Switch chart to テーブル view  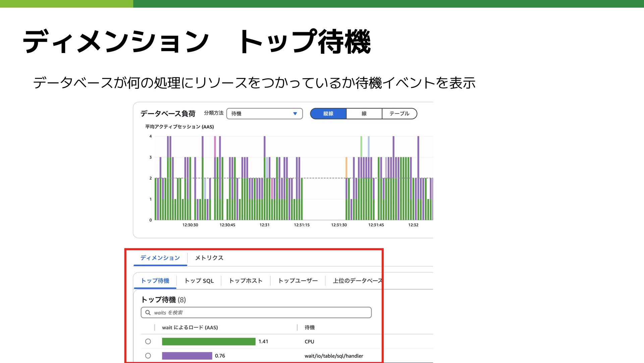(x=399, y=114)
